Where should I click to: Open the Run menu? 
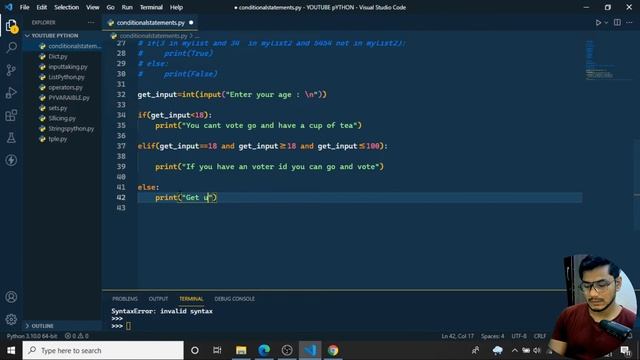pos(127,7)
